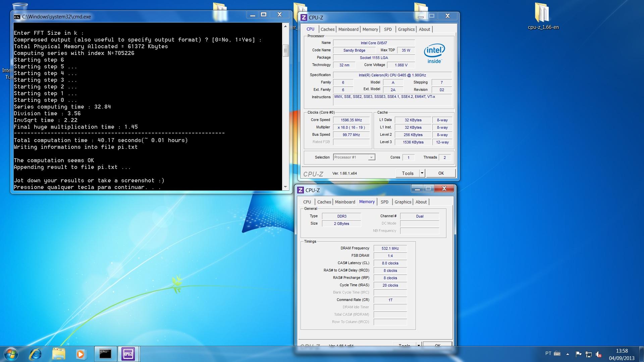Open the About tab in the upper CPU-Z window
Viewport: 644px width, 362px height.
pyautogui.click(x=424, y=29)
